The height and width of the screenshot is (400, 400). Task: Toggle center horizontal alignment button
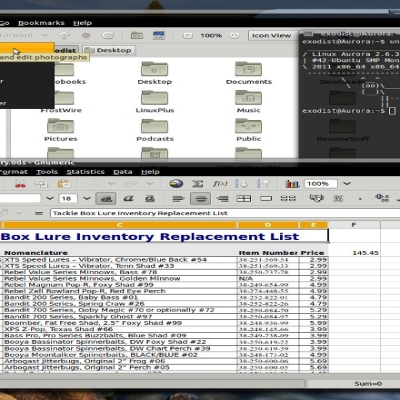point(200,199)
